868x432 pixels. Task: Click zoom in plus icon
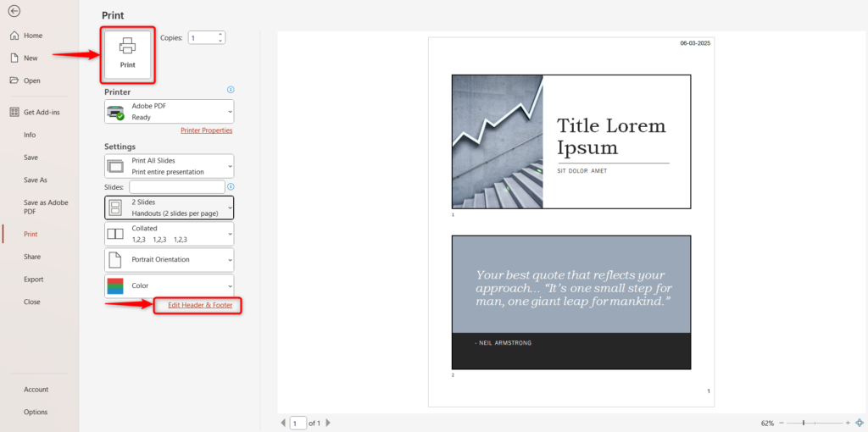tap(848, 423)
